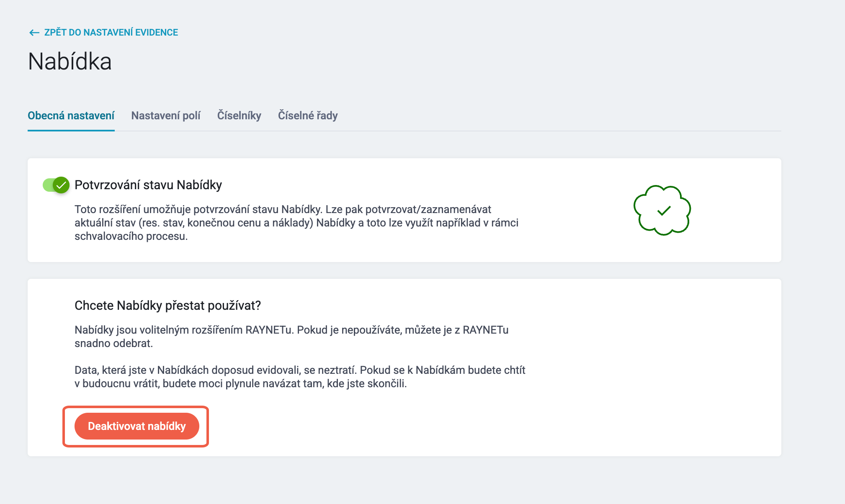This screenshot has height=504, width=845.
Task: Click paragraph starting Data, která jste v Nabídkách
Action: [300, 377]
